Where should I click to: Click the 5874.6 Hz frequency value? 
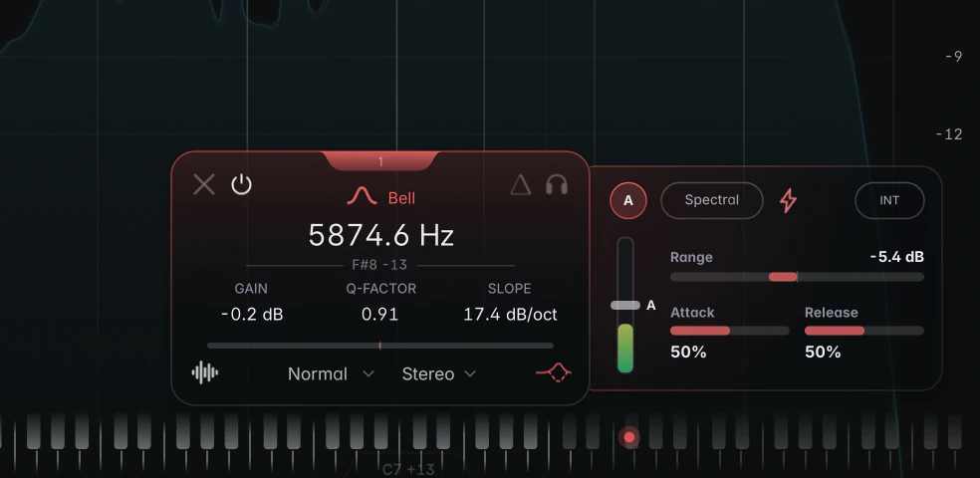(380, 236)
